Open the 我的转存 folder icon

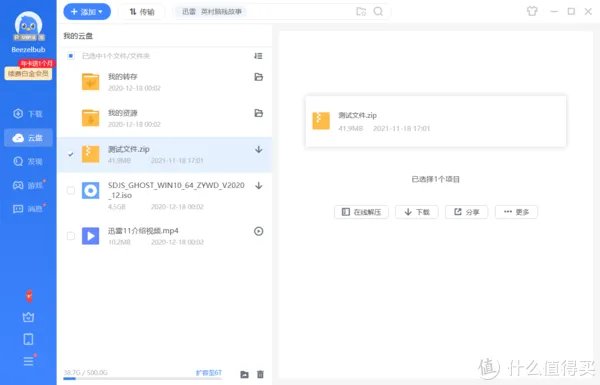click(90, 82)
